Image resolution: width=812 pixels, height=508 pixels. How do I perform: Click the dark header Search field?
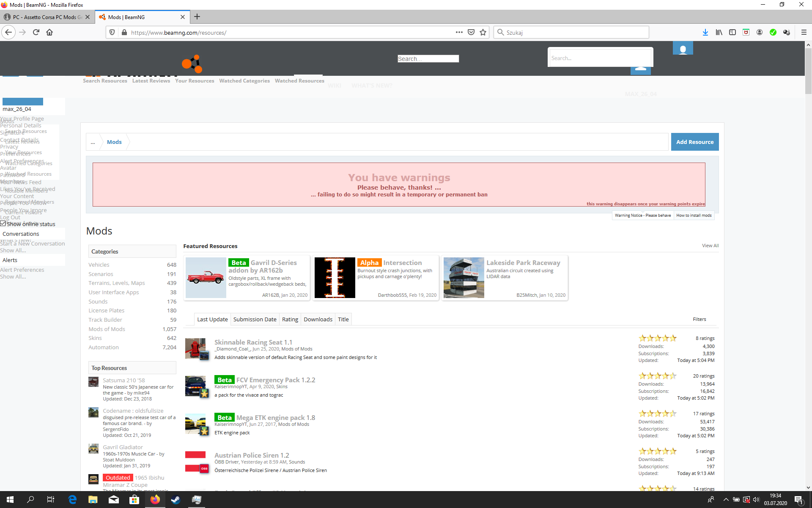[428, 59]
